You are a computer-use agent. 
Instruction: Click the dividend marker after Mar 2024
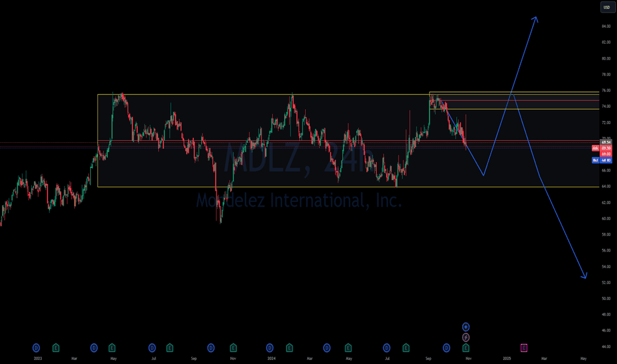coord(326,348)
